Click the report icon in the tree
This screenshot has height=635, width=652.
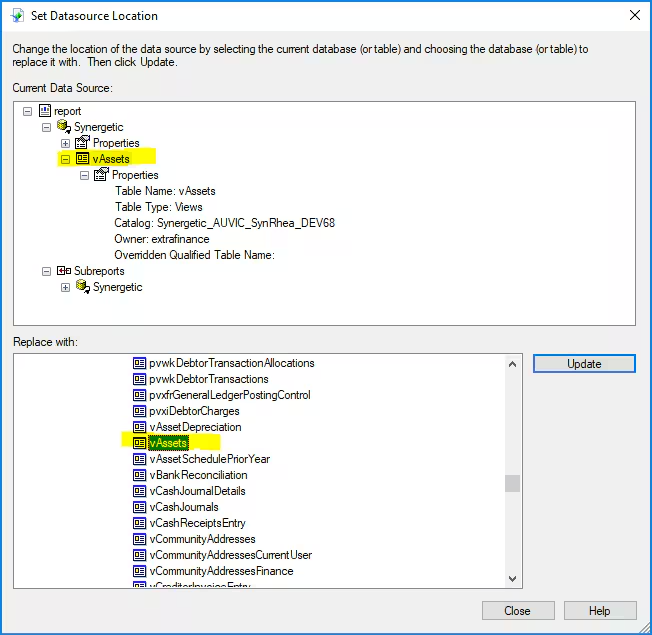coord(45,111)
